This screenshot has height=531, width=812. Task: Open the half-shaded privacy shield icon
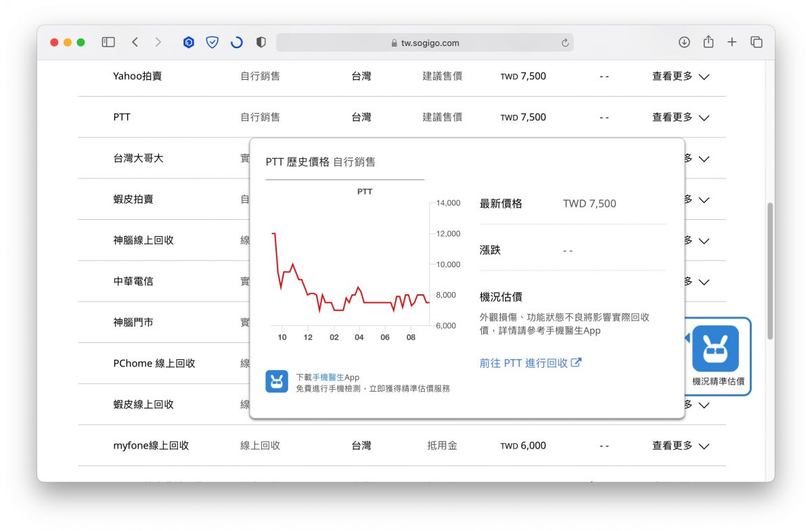261,42
